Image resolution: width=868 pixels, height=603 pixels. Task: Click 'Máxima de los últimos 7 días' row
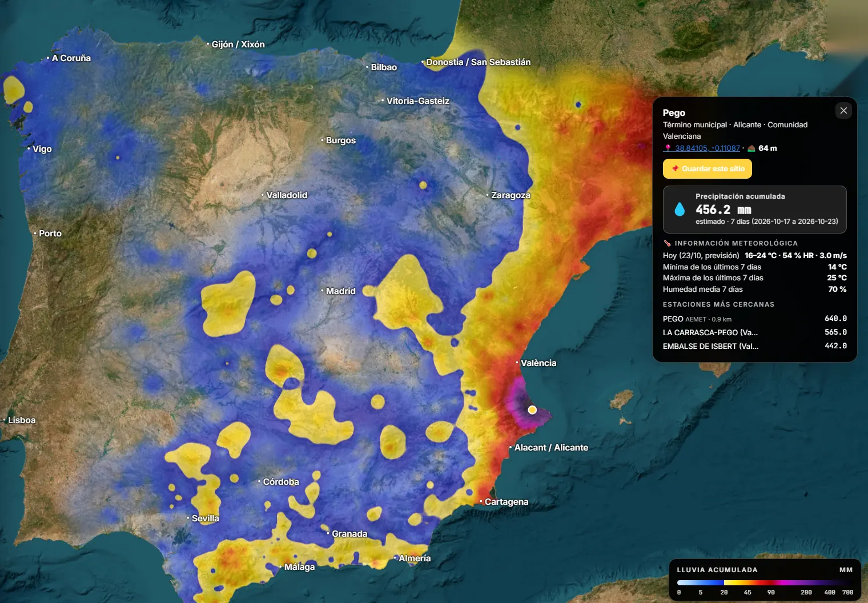[755, 278]
